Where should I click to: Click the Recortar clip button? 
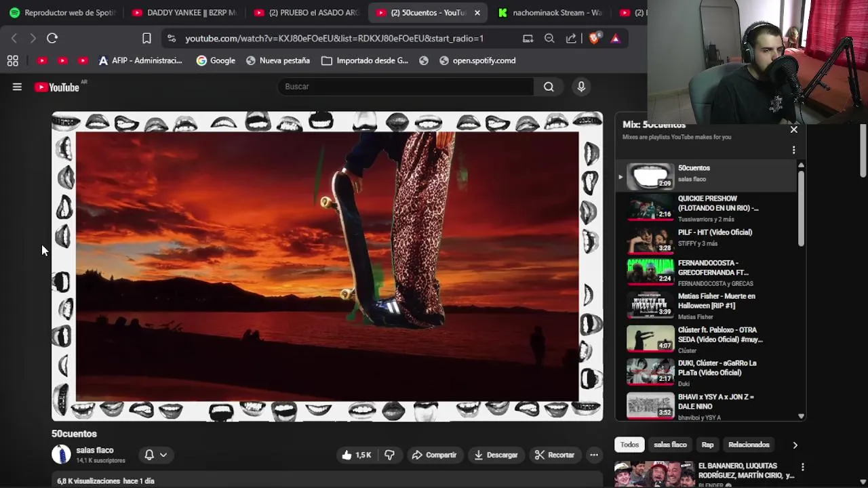(554, 455)
